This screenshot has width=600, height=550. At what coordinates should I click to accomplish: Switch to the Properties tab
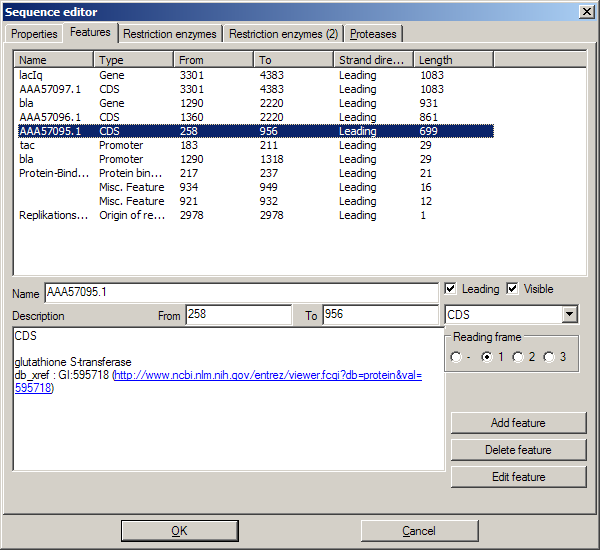pyautogui.click(x=34, y=34)
